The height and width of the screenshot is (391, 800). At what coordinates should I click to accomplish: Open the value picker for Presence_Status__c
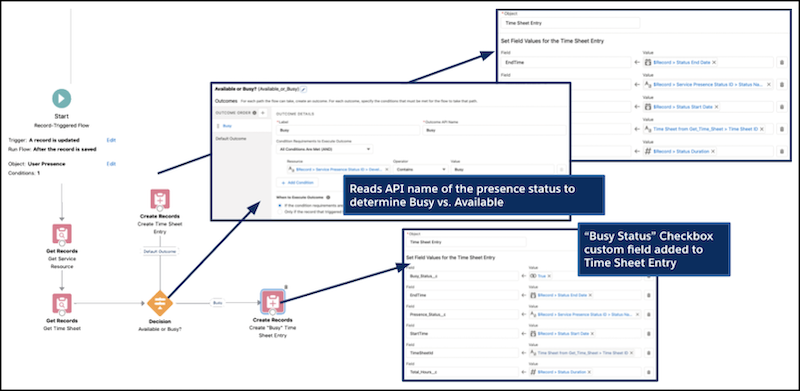tap(584, 314)
